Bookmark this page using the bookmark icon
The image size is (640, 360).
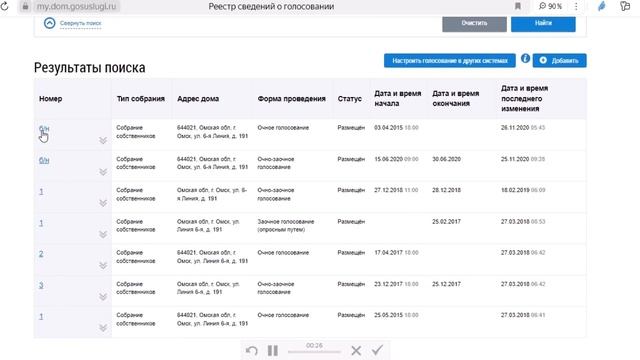click(518, 6)
